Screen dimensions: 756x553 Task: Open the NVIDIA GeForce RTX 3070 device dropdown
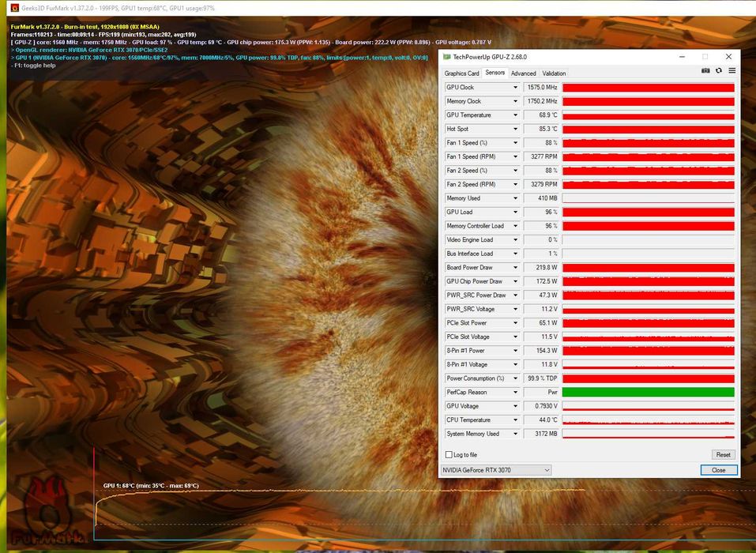click(496, 470)
